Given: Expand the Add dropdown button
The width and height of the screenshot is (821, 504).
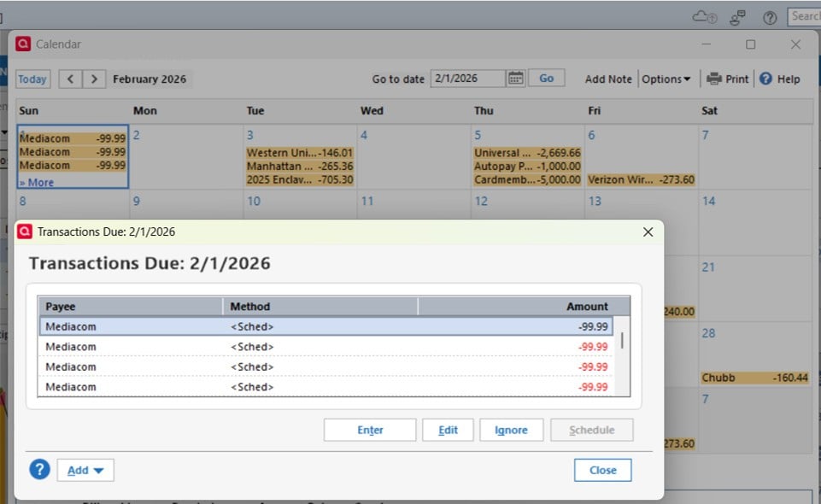Looking at the screenshot, I should [x=85, y=470].
